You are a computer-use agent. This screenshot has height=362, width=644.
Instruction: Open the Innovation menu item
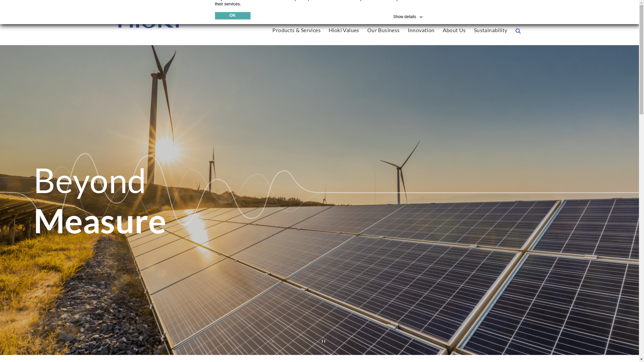pyautogui.click(x=421, y=30)
